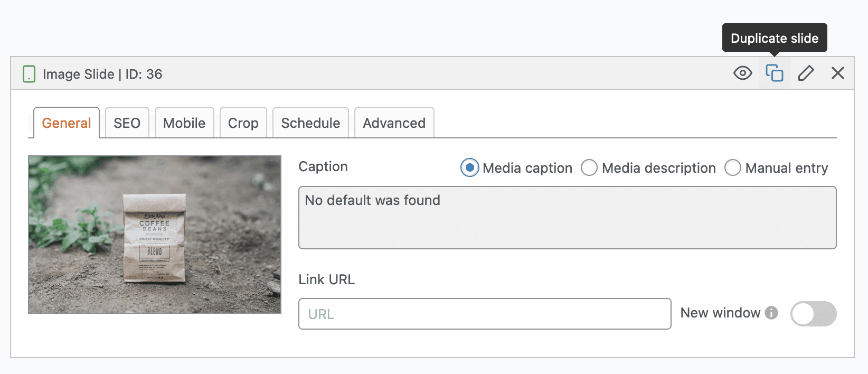Switch to the General tab
This screenshot has height=374, width=868.
coord(67,123)
